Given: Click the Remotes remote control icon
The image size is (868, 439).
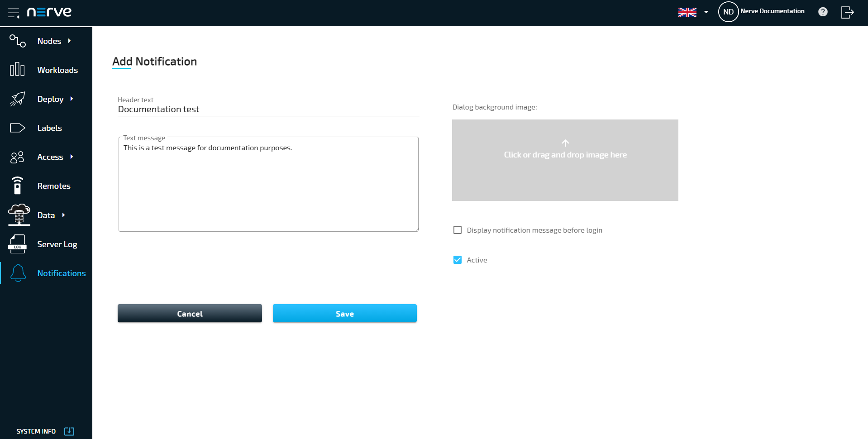Looking at the screenshot, I should [17, 186].
